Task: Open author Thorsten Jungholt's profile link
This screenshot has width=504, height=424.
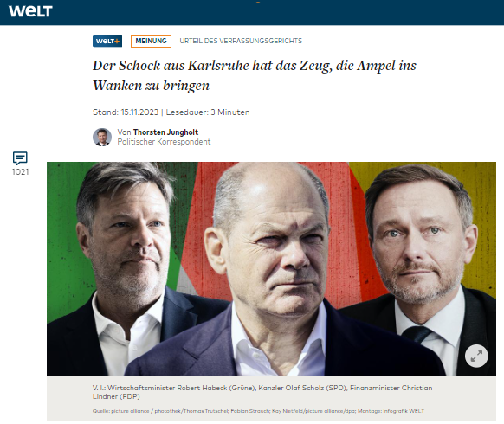Action: [165, 132]
